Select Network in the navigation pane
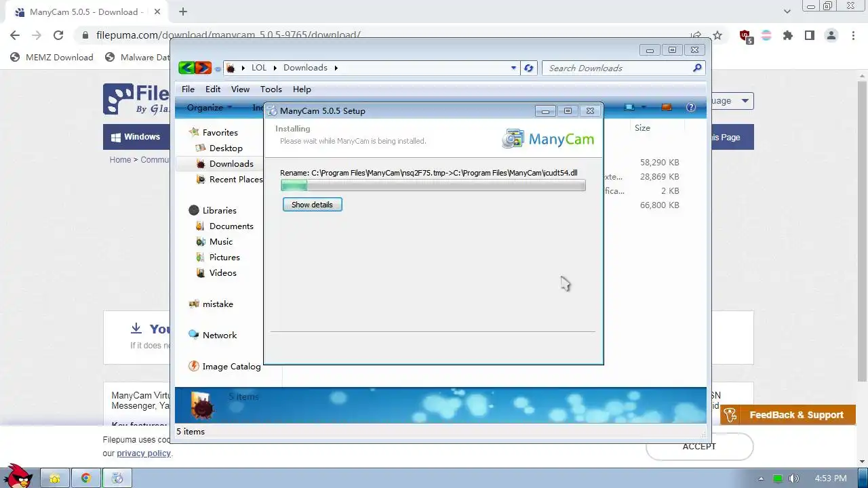868x488 pixels. 220,335
